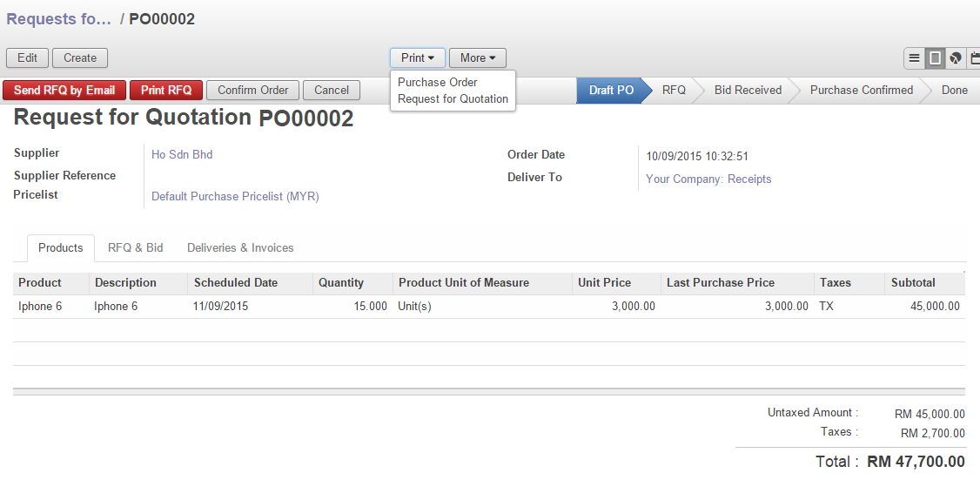Viewport: 980px width, 480px height.
Task: Go back via Requests fo… breadcrumb
Action: click(x=58, y=19)
